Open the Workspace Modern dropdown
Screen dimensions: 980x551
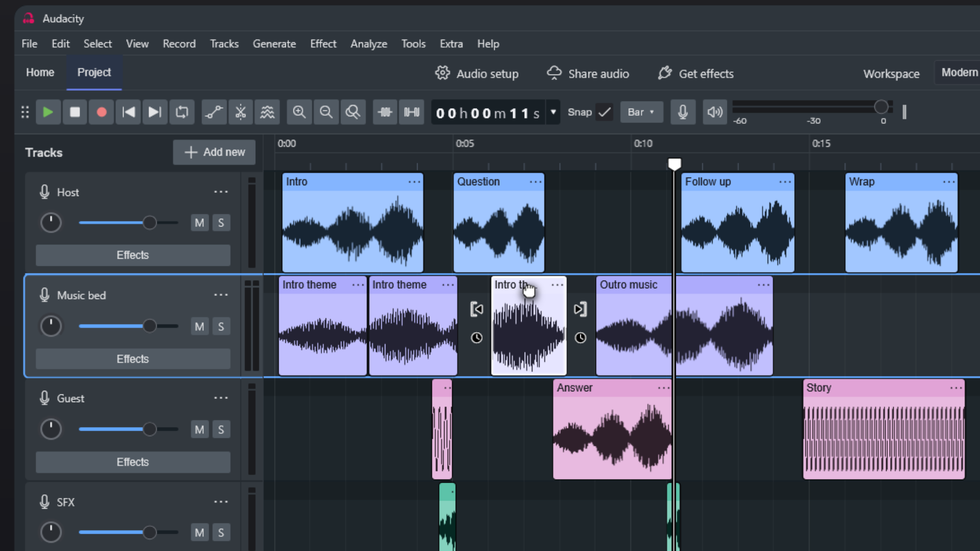point(958,72)
